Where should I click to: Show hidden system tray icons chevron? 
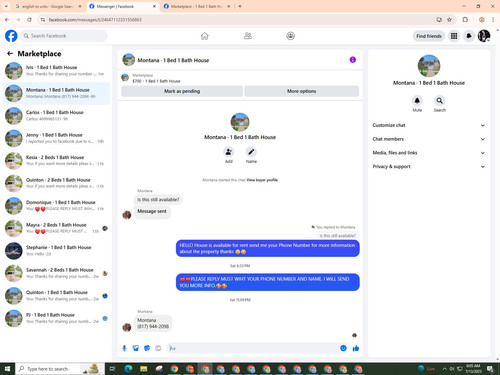point(444,369)
